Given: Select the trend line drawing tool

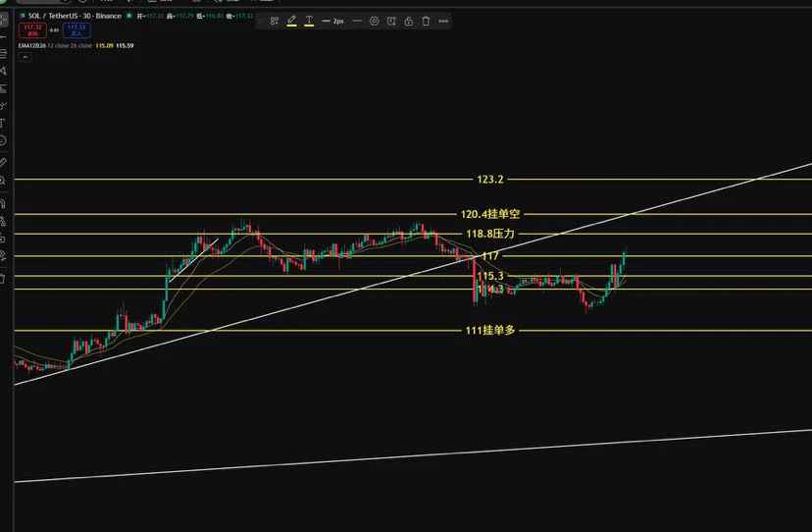Looking at the screenshot, I should (3, 37).
